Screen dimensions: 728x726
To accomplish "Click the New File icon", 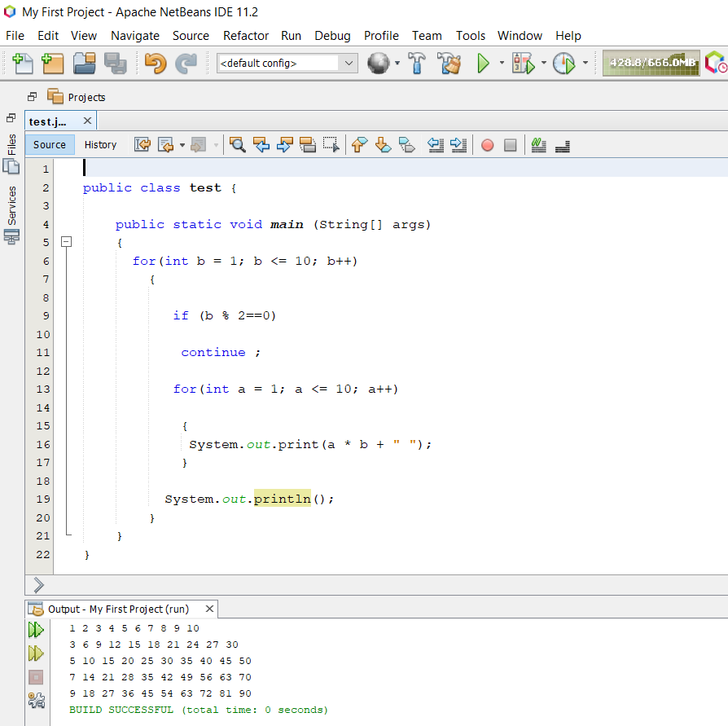I will pyautogui.click(x=22, y=64).
